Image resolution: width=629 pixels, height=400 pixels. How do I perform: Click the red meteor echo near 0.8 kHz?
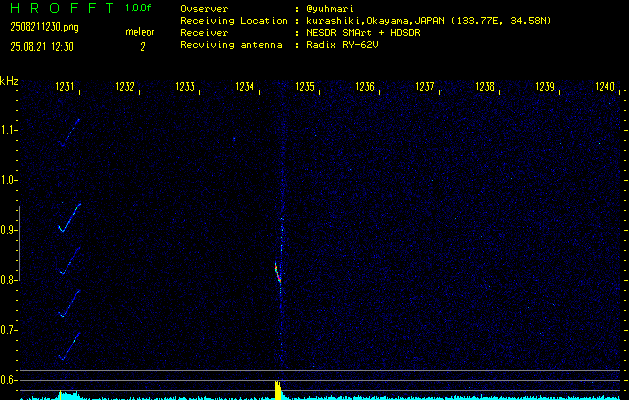(277, 273)
